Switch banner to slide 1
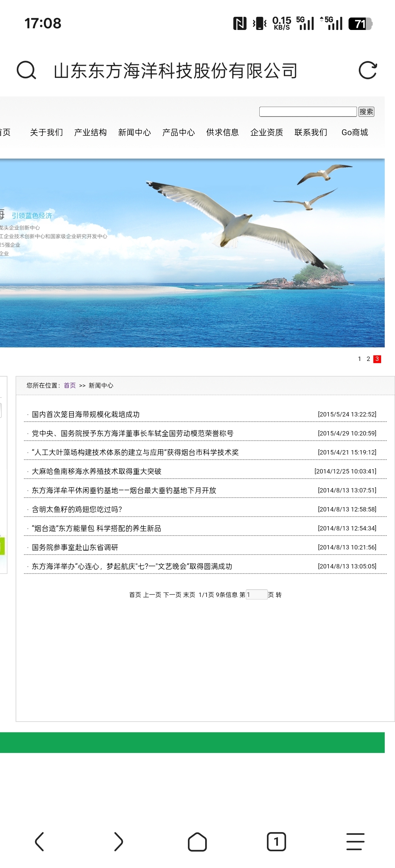The image size is (395, 868). (x=360, y=359)
